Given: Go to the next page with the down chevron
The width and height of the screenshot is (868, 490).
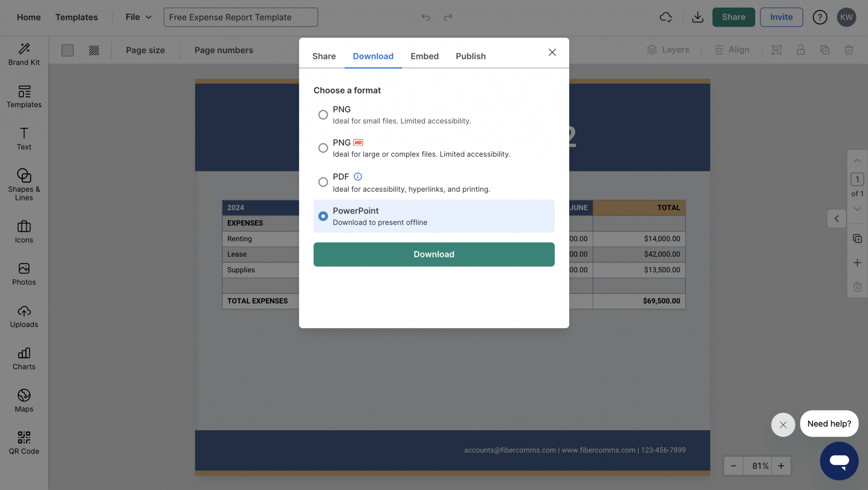Looking at the screenshot, I should 857,209.
